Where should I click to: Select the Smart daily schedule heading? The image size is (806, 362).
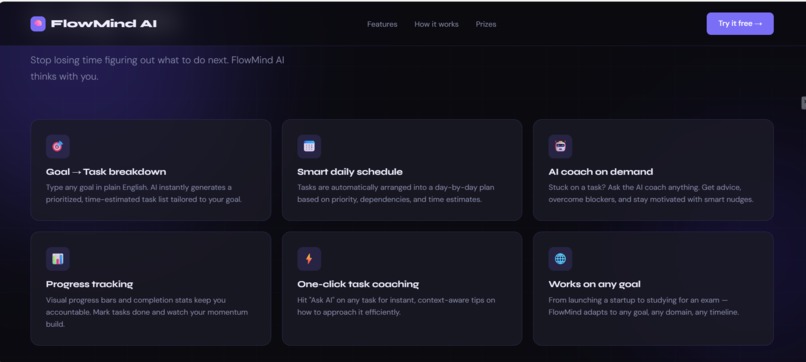pos(350,172)
